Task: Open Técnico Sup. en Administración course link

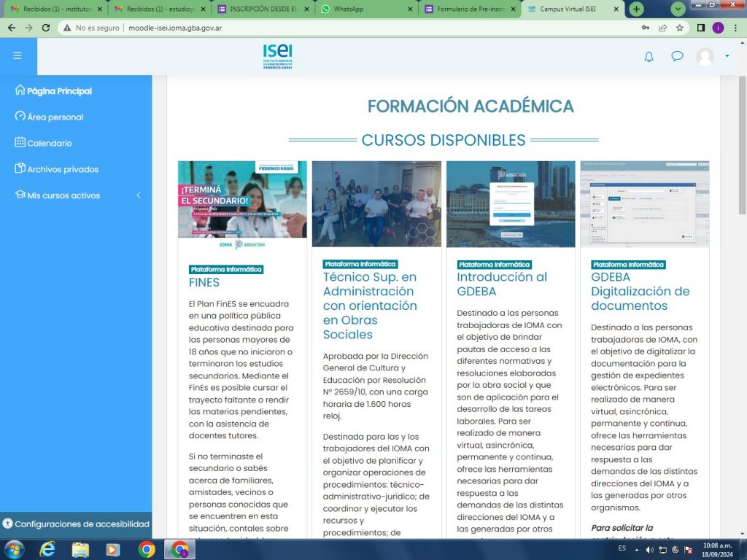Action: click(x=370, y=306)
